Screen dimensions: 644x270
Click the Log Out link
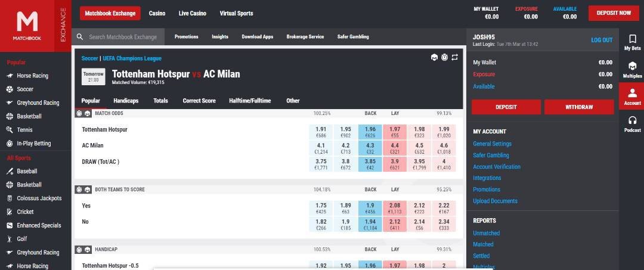pos(602,40)
